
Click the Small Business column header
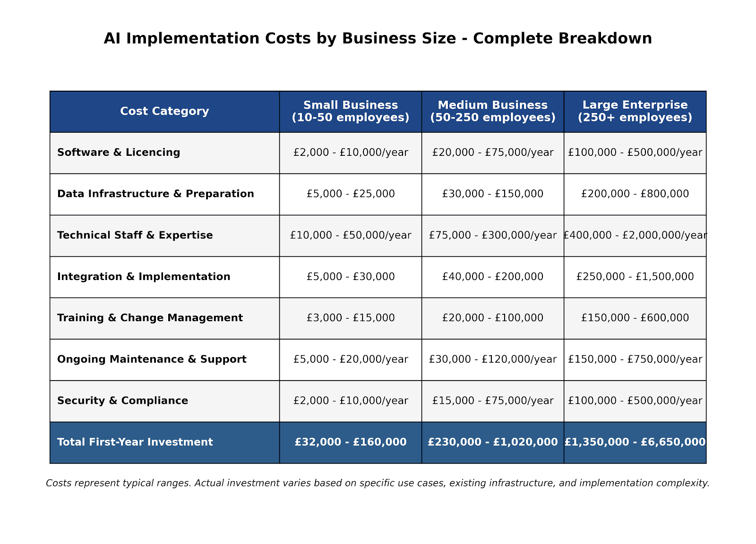pyautogui.click(x=350, y=111)
